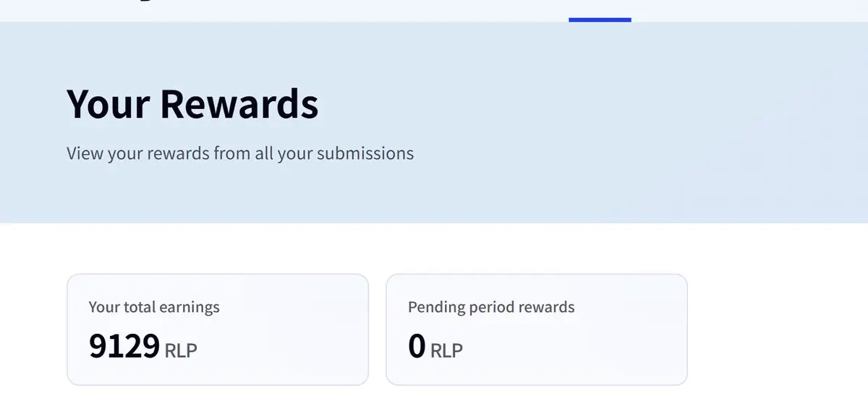
Task: Click the word "Rewards" in the heading
Action: 239,104
